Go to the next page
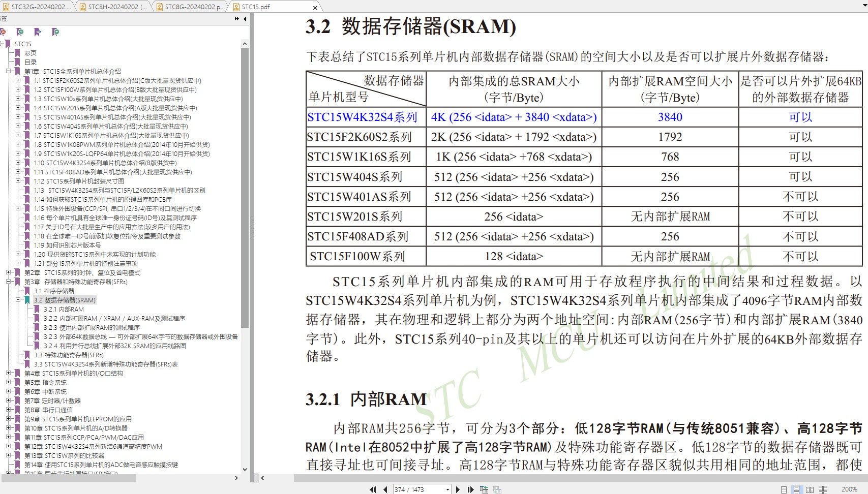868x494 pixels. coord(458,489)
